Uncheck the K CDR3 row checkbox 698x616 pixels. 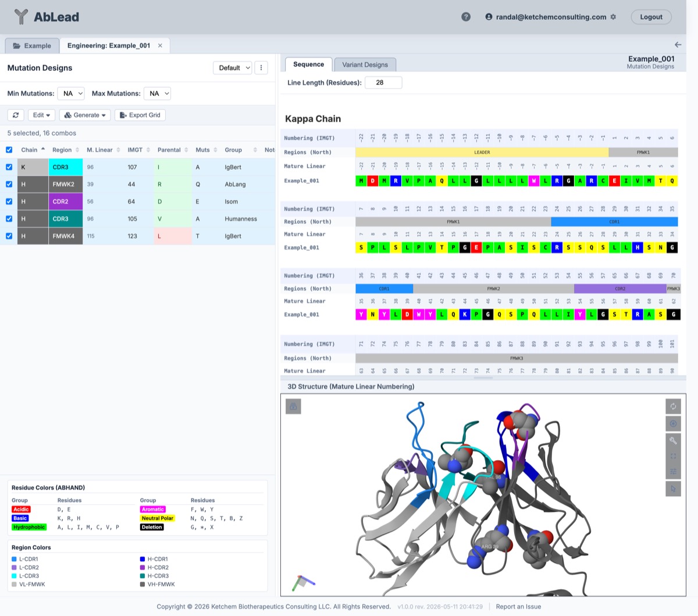tap(9, 167)
